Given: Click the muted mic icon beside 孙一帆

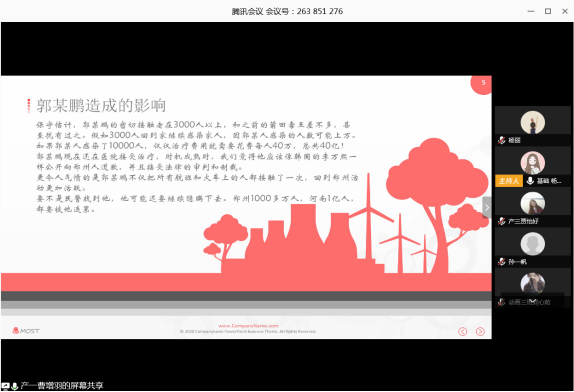Looking at the screenshot, I should (502, 262).
